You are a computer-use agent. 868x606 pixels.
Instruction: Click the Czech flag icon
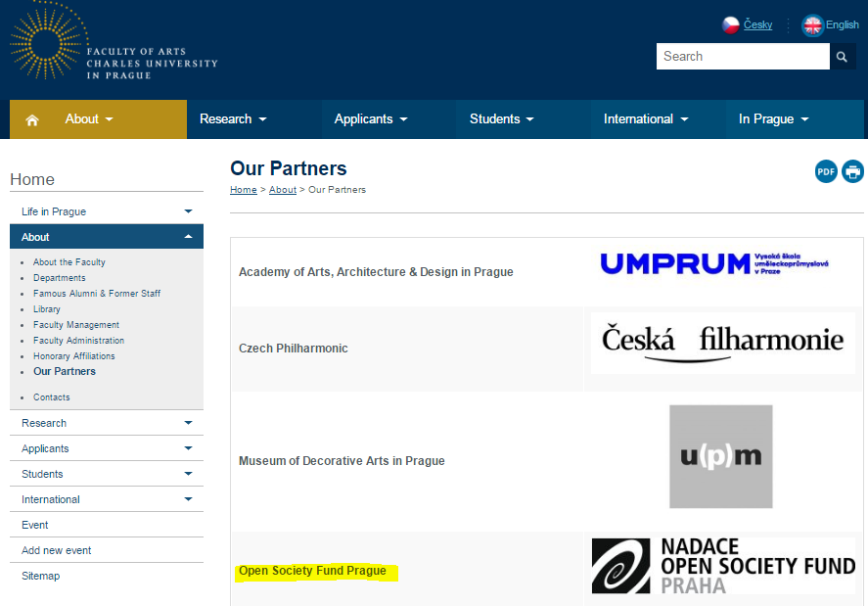pyautogui.click(x=731, y=24)
